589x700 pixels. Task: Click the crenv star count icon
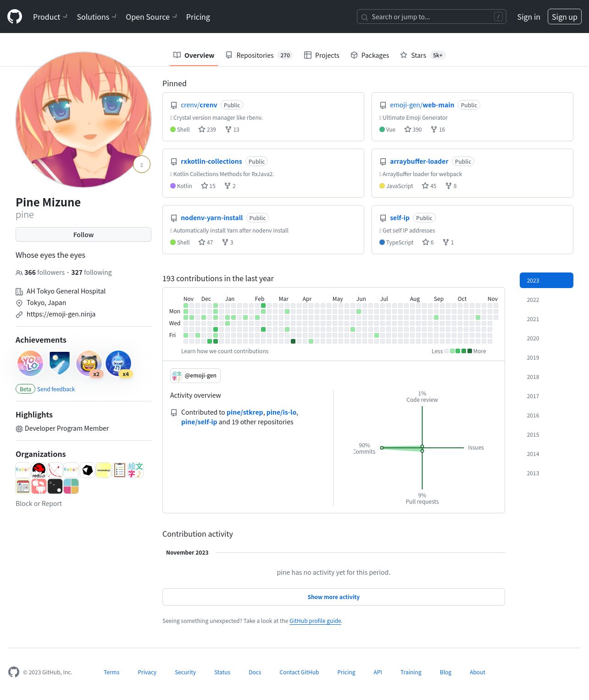202,129
